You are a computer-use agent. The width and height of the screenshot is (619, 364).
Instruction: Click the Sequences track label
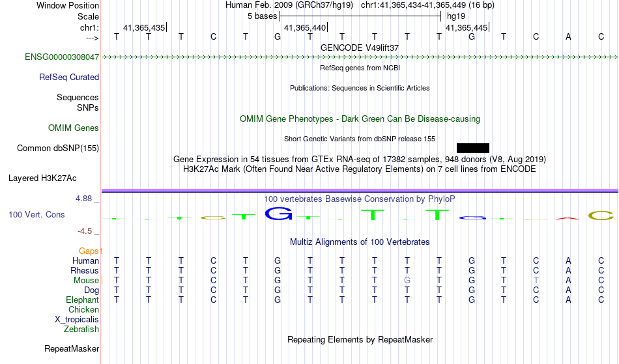click(x=78, y=98)
